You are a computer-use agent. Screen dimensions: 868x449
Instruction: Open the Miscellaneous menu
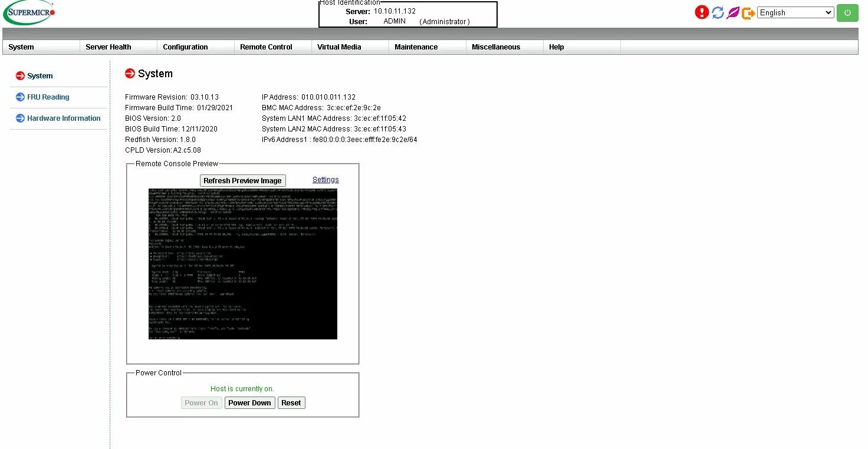(505, 47)
